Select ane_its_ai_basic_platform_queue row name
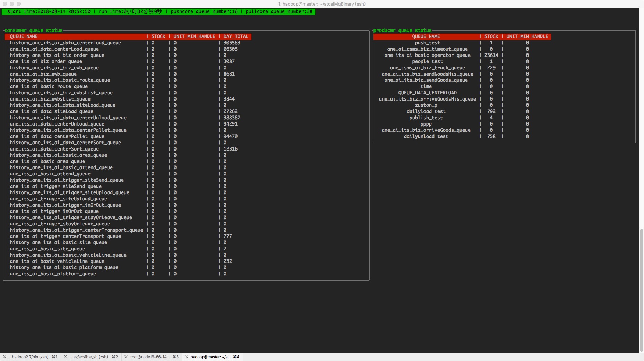 pyautogui.click(x=53, y=274)
